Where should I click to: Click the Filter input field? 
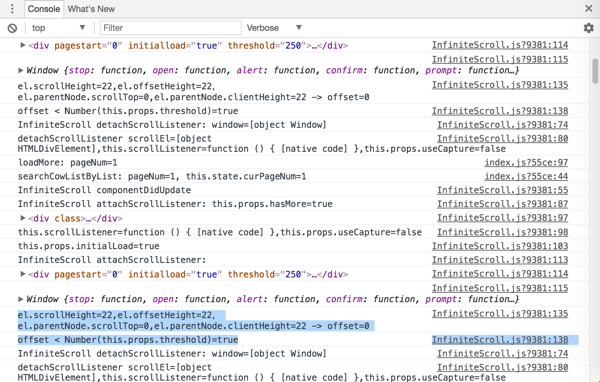(x=171, y=28)
